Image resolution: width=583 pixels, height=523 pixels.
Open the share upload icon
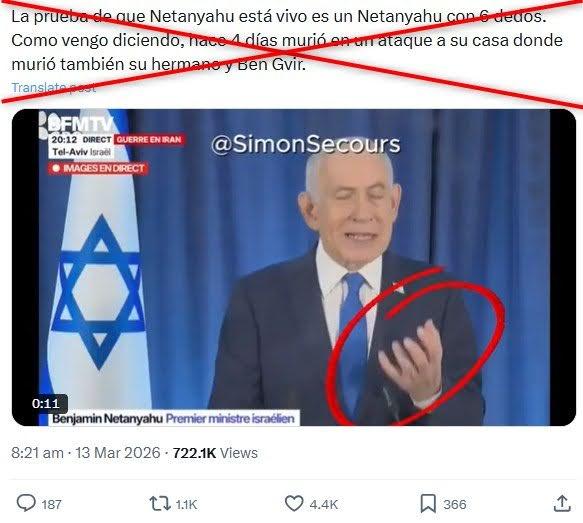pos(562,504)
